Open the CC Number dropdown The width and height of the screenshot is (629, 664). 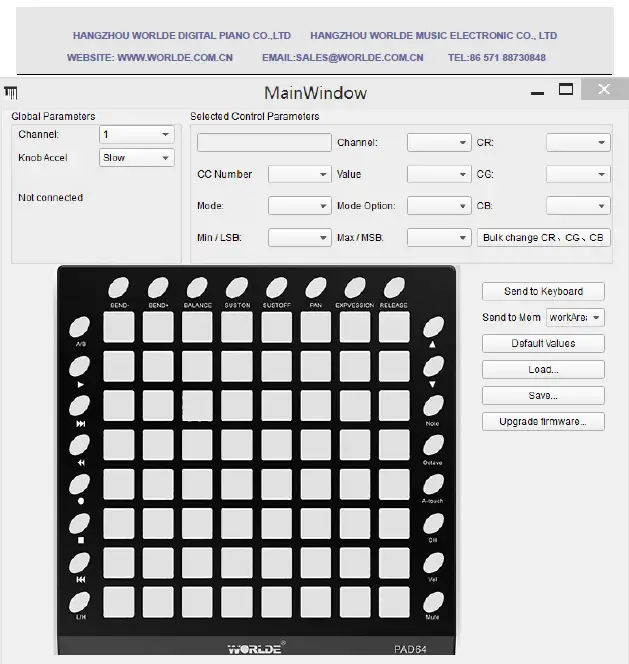pyautogui.click(x=299, y=174)
